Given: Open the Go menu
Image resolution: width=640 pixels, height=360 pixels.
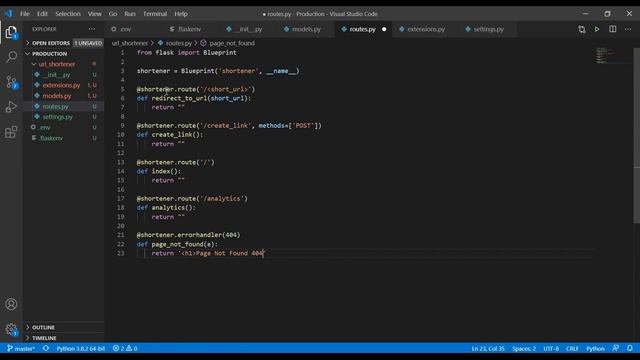Looking at the screenshot, I should (113, 13).
